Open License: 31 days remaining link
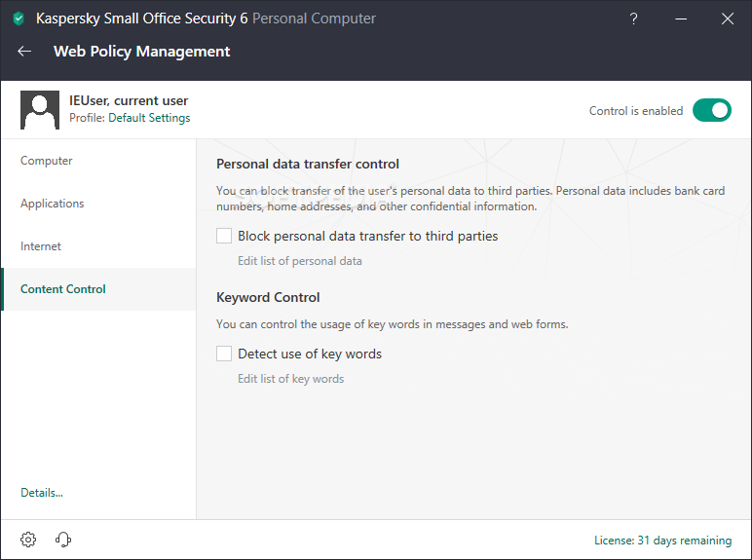 point(662,541)
